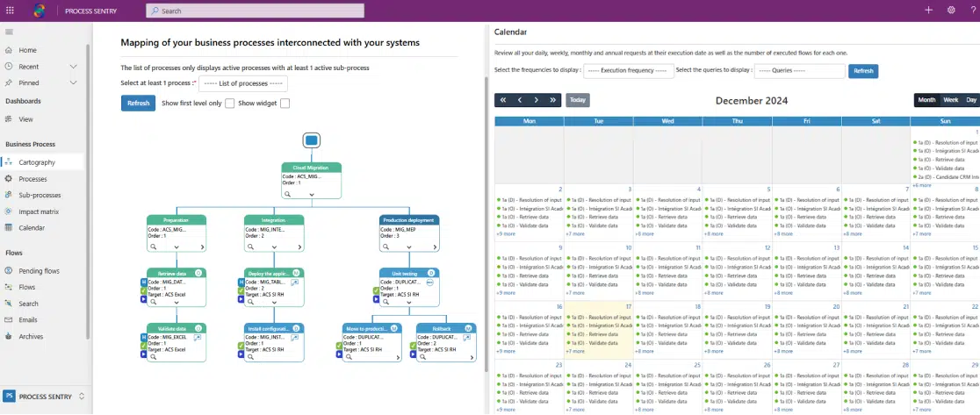Select Sub-processes in the sidebar

(40, 195)
